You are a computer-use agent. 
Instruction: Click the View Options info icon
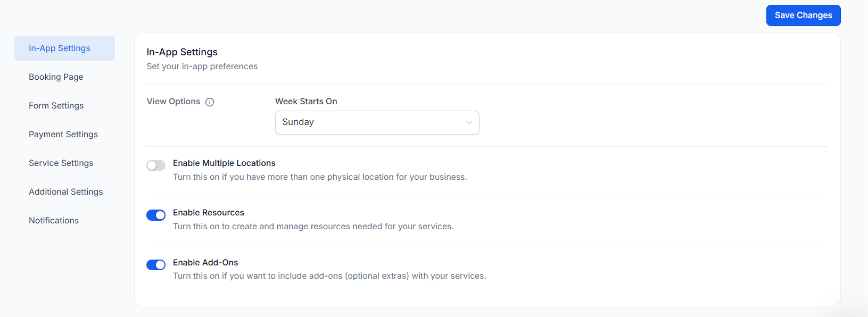[210, 102]
